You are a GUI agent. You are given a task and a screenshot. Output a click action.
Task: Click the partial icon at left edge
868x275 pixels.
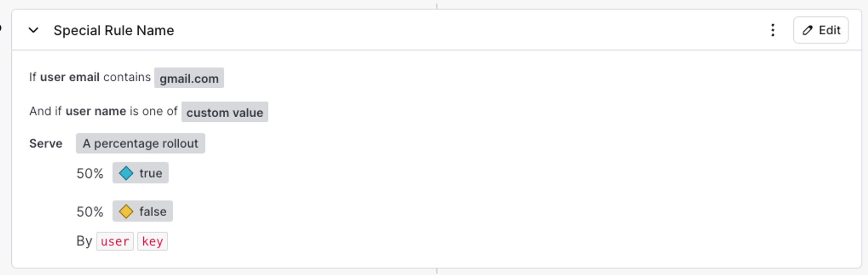[x=1, y=28]
